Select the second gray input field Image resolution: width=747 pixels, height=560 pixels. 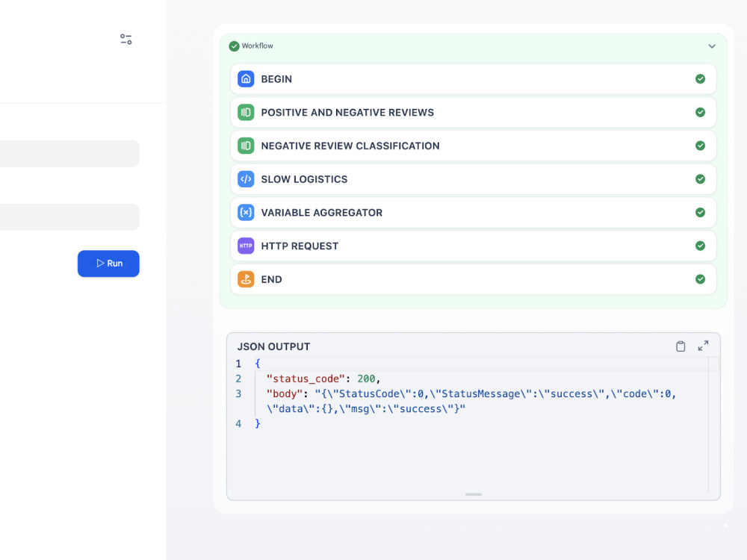click(69, 217)
